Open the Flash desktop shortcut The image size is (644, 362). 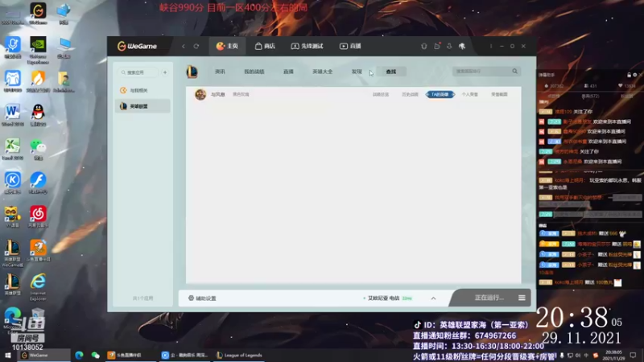(x=38, y=183)
